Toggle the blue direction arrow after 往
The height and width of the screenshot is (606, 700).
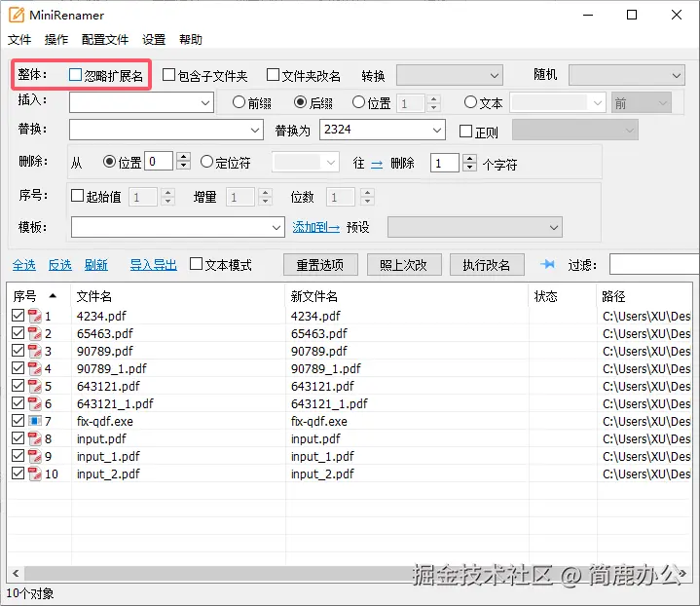(377, 165)
